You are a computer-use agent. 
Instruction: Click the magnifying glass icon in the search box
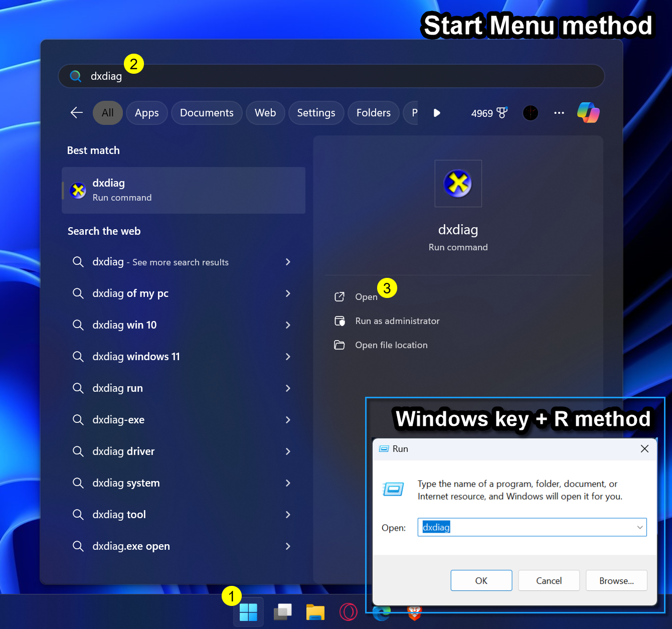(x=75, y=76)
